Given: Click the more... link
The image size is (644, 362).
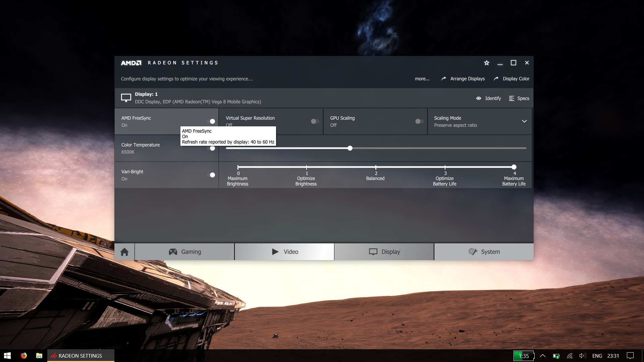Looking at the screenshot, I should 422,79.
